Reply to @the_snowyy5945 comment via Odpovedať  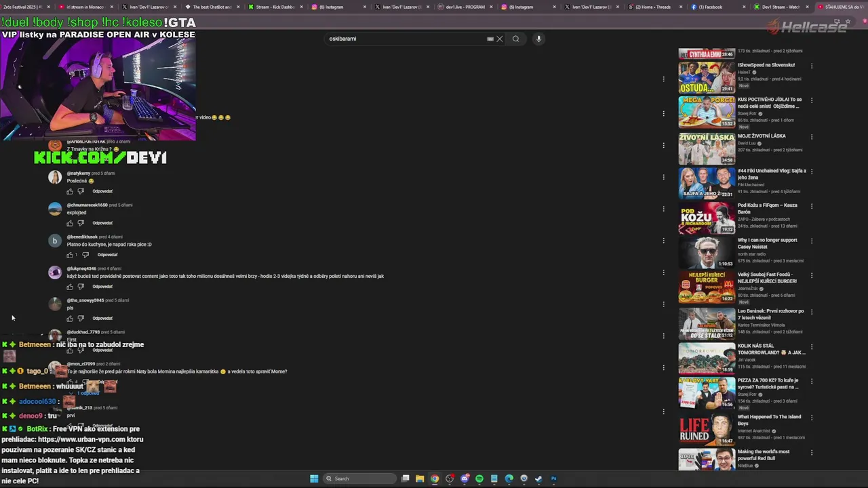(102, 319)
